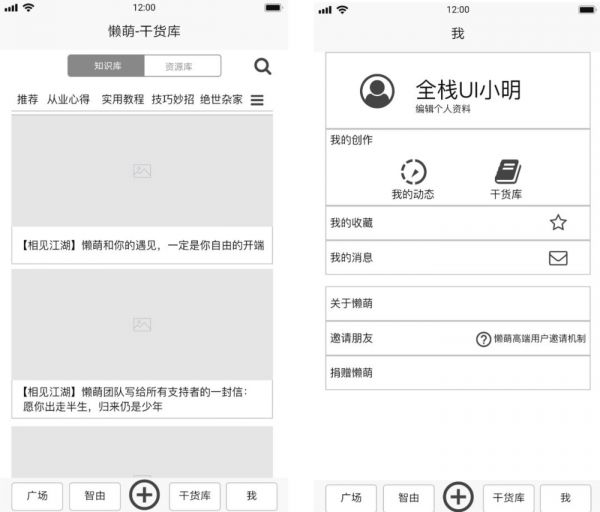Open 我的动态 compass icon

coord(413,171)
